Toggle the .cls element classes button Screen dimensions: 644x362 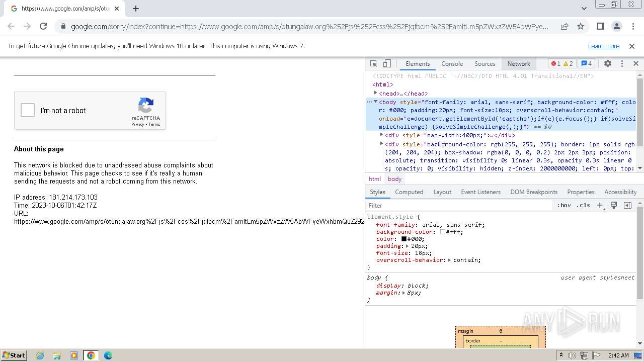pos(583,205)
